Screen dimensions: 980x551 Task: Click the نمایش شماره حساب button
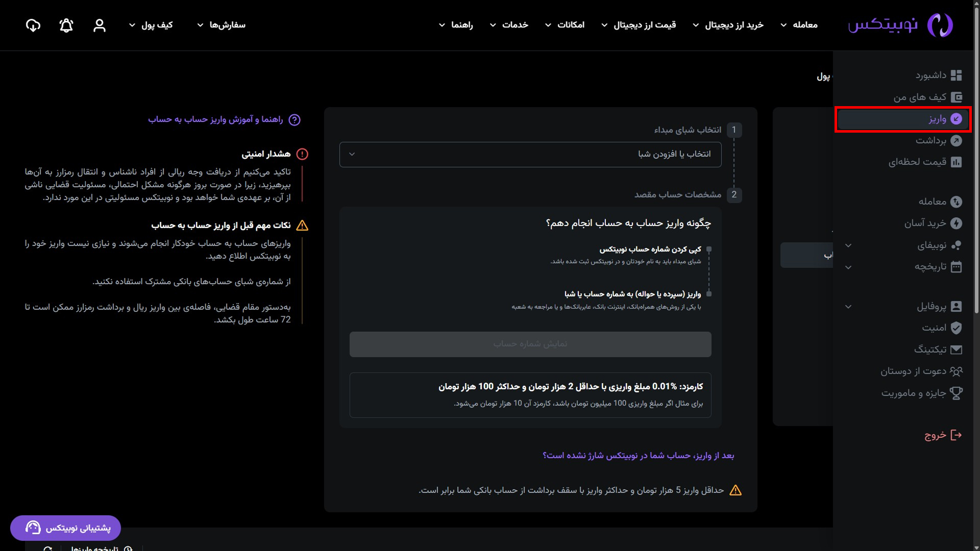[530, 344]
